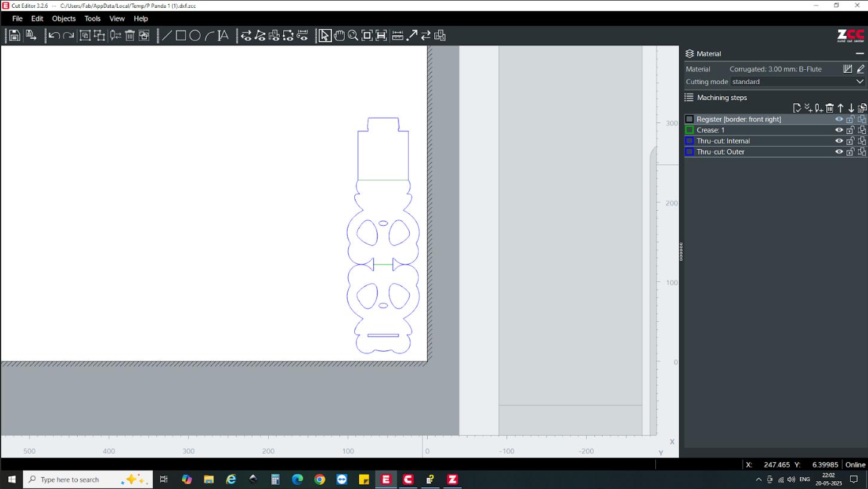Select the Circle drawing tool

pos(195,36)
